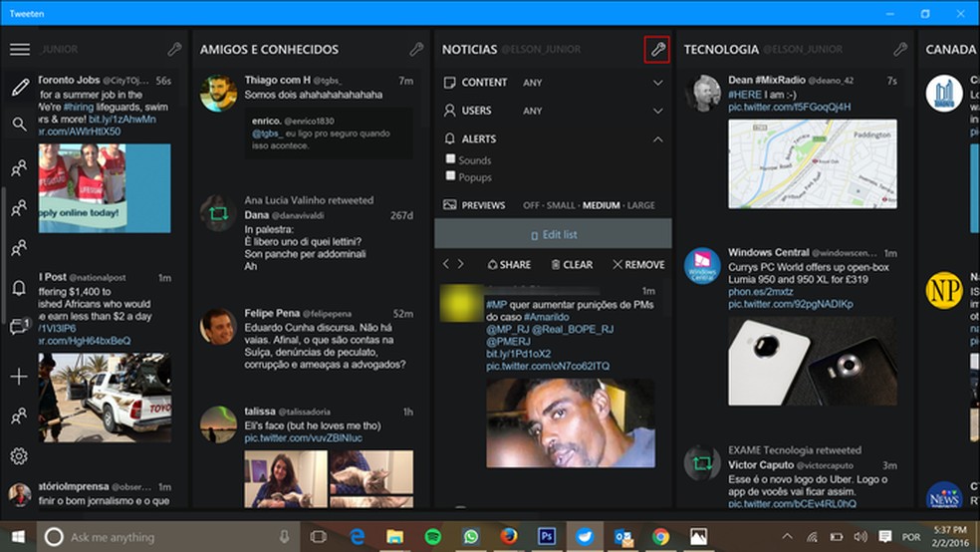Open Amigos e Conhecidos column settings wrench
This screenshot has width=980, height=552.
point(416,49)
